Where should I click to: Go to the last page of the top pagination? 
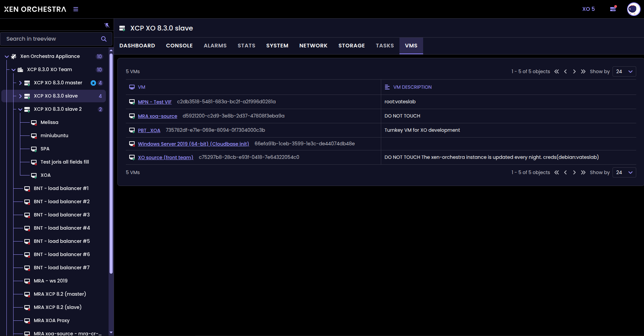[583, 71]
